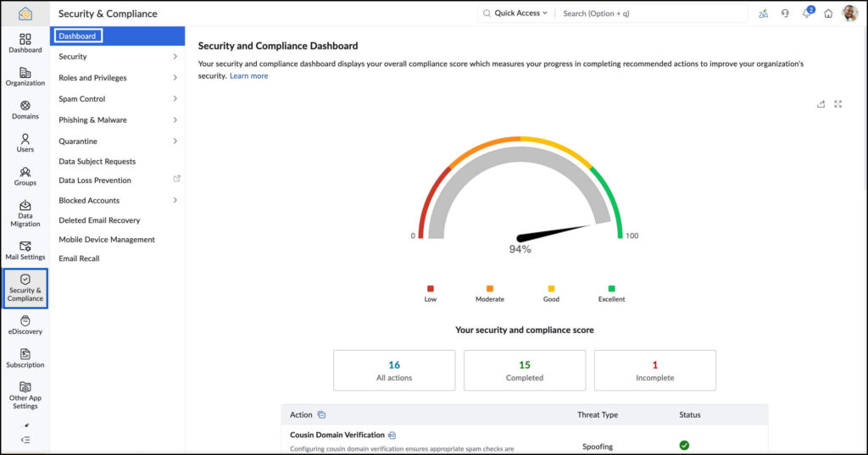Open Mail Settings in the left rail
868x455 pixels.
pyautogui.click(x=25, y=250)
